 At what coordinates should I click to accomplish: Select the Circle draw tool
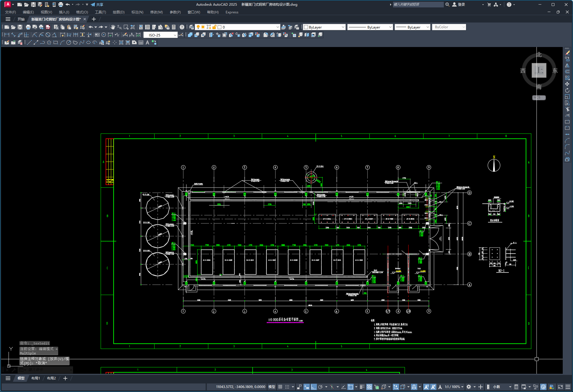(69, 42)
